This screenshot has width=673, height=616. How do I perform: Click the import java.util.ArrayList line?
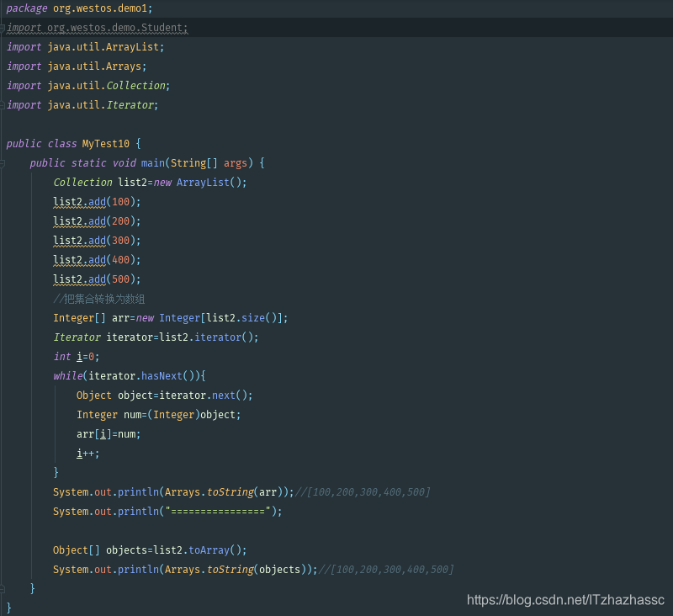tap(86, 47)
